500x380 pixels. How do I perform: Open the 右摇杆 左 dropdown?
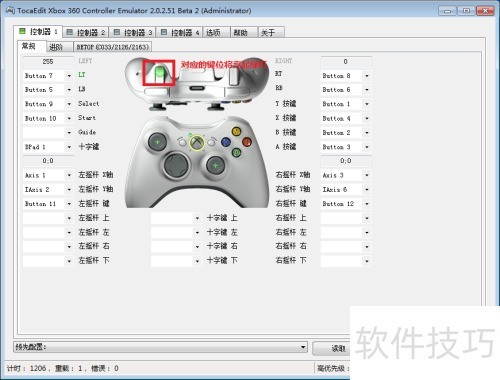click(346, 232)
